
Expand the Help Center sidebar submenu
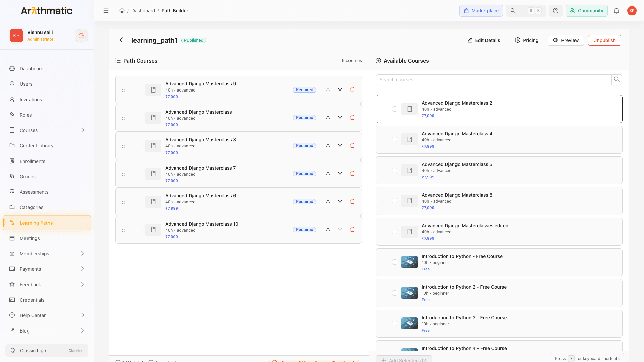coord(83,315)
